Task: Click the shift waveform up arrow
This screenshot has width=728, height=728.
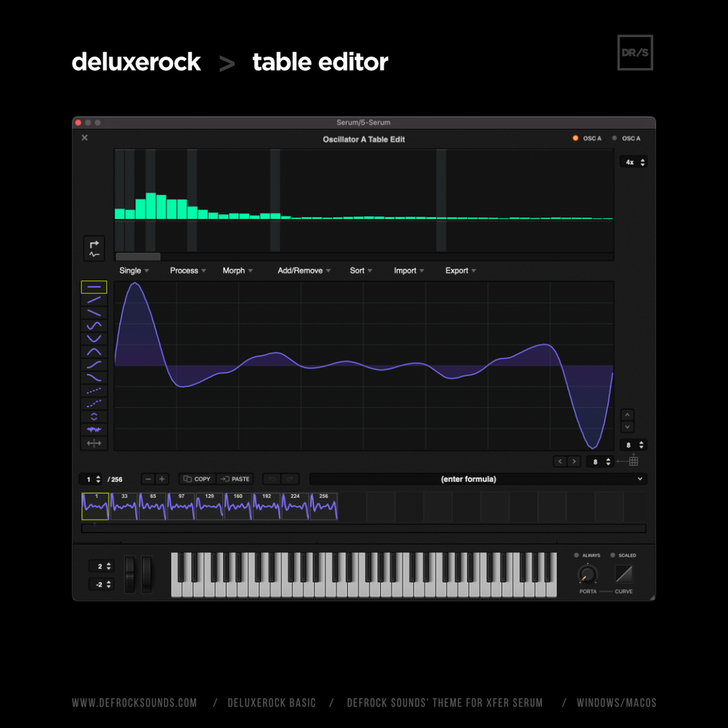Action: (x=627, y=414)
